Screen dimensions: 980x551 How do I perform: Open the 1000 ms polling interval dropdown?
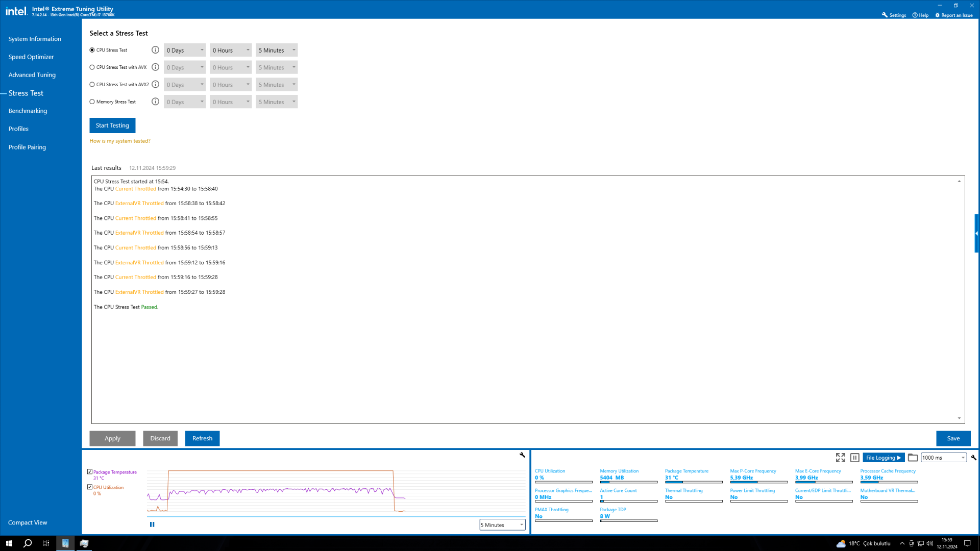943,458
